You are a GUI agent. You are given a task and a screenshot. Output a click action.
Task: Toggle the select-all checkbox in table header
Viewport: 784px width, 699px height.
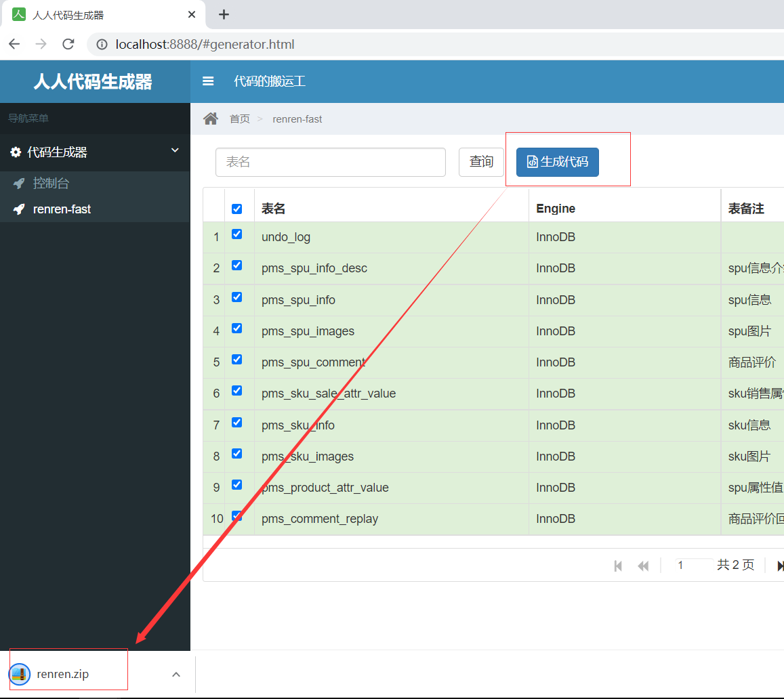(x=237, y=209)
